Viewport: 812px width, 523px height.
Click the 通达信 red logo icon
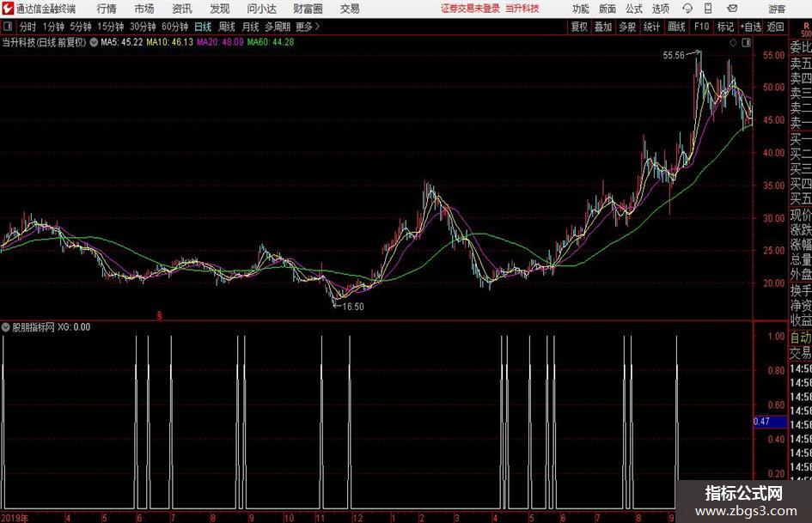[x=8, y=9]
